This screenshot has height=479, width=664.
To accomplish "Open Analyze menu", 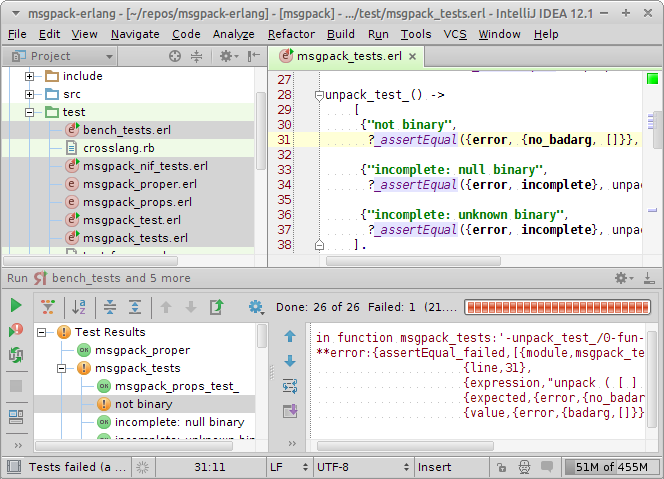I will tap(234, 34).
